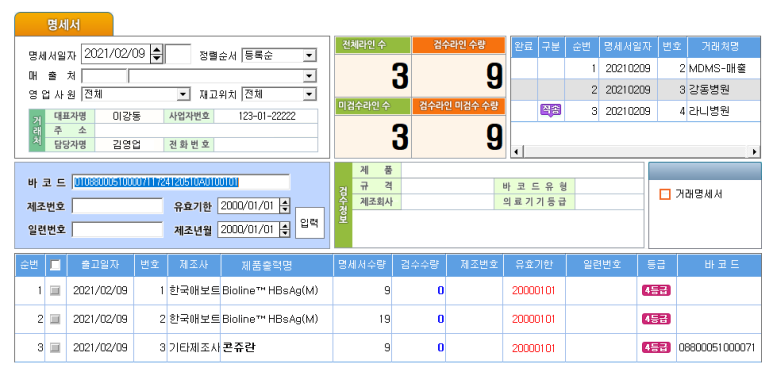
Task: Increase the 제조년월 date using up arrow
Action: (285, 226)
